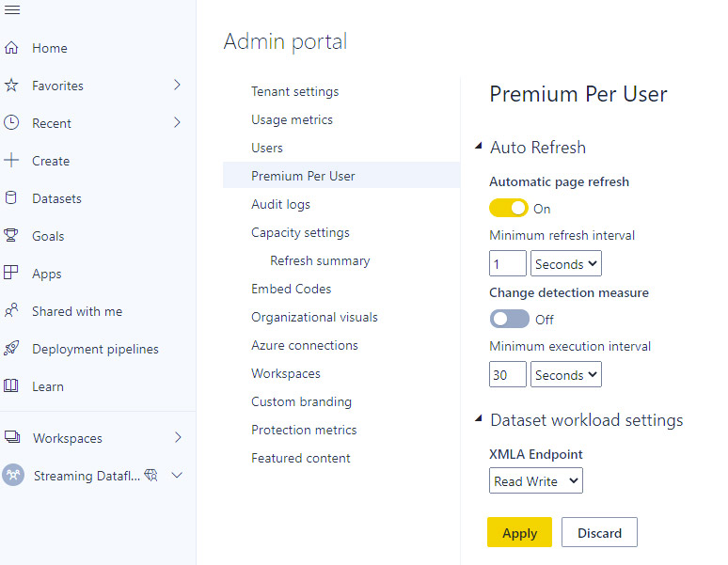Image resolution: width=728 pixels, height=565 pixels.
Task: Select Users in the admin menu
Action: [x=267, y=148]
